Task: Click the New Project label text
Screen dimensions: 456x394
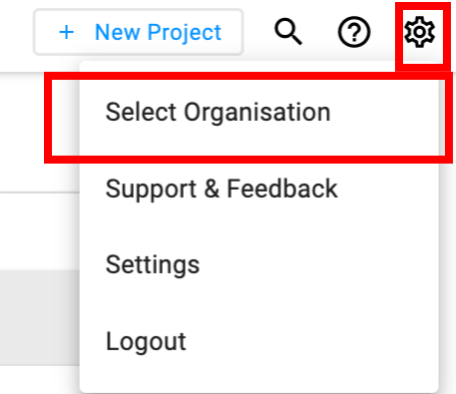Action: click(x=158, y=33)
